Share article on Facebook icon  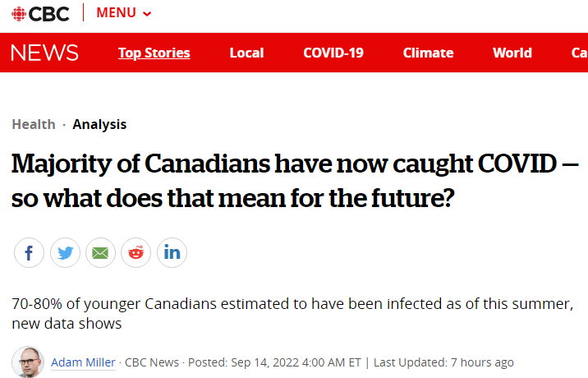pyautogui.click(x=29, y=252)
